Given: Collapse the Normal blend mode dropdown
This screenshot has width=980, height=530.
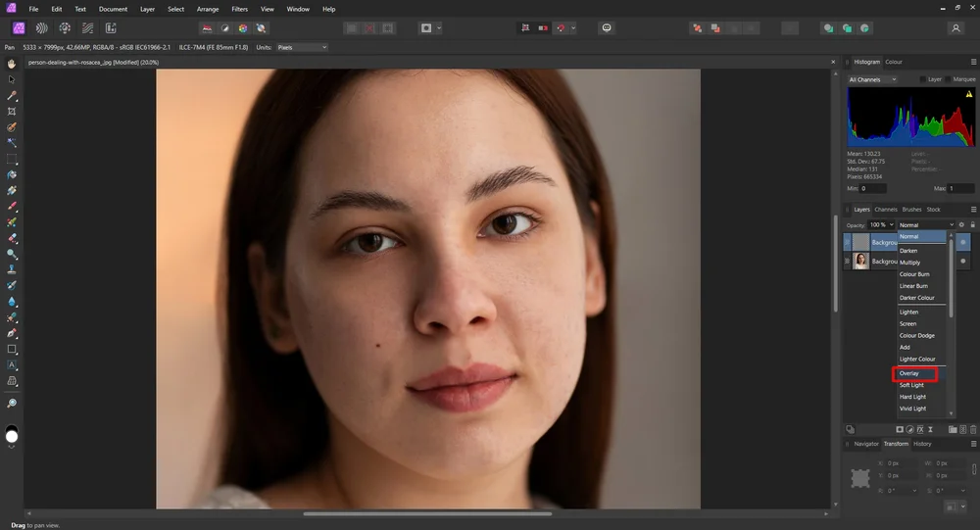Looking at the screenshot, I should 926,225.
